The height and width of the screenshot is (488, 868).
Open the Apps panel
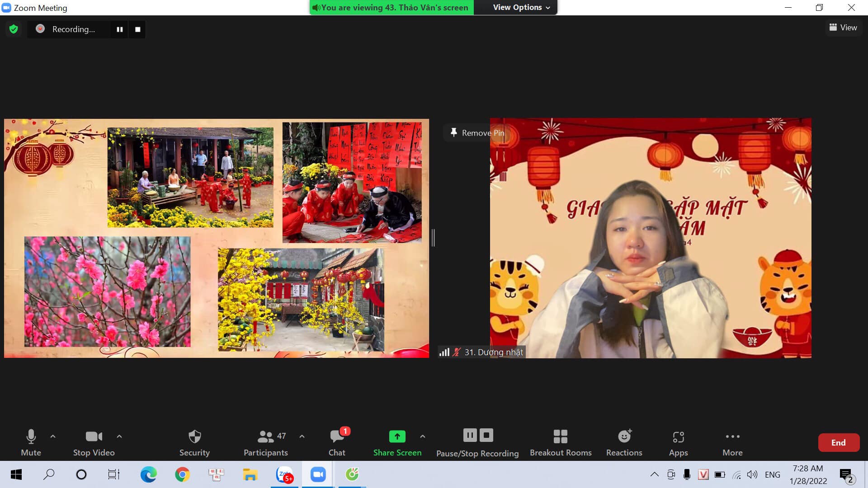coord(678,443)
